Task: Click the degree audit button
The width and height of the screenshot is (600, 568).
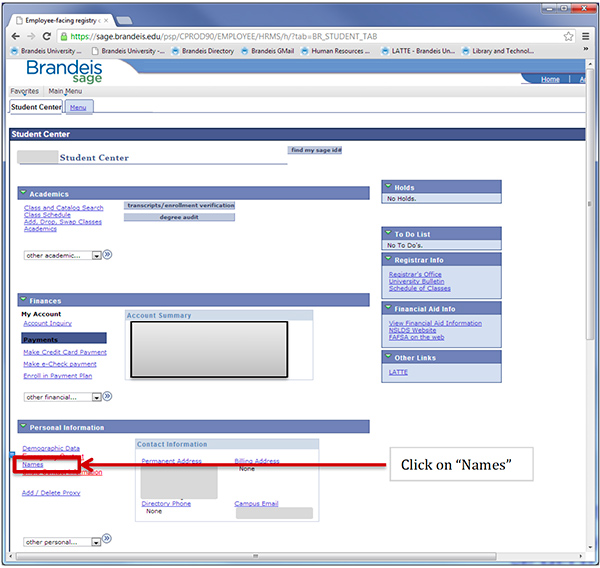Action: [179, 217]
